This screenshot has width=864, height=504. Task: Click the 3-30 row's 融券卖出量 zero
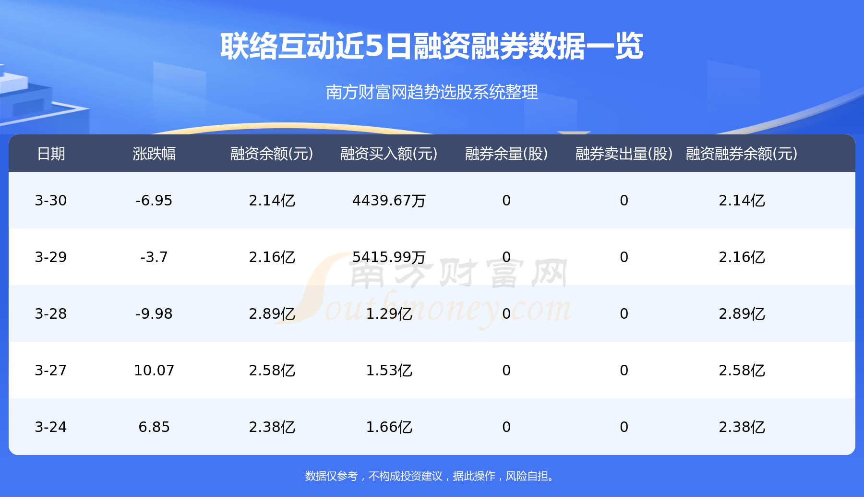pos(624,200)
